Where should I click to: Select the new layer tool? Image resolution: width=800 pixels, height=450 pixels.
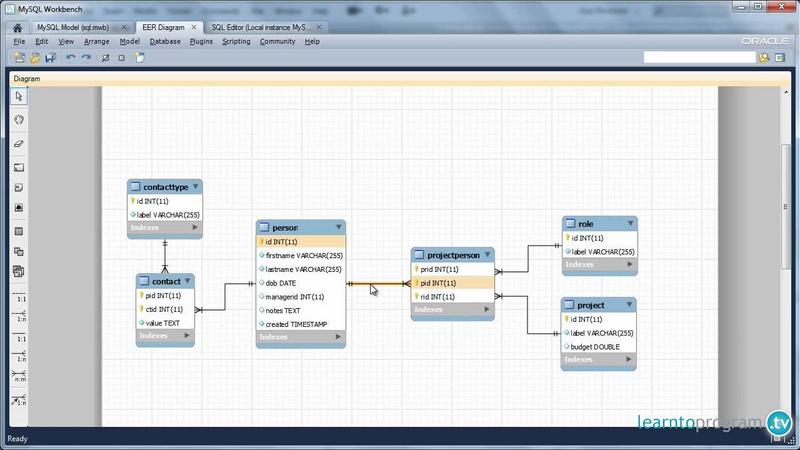19,167
